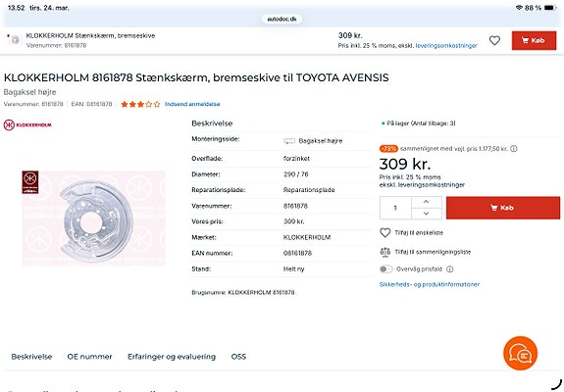Image resolution: width=564 pixels, height=392 pixels.
Task: Click the info icon next to Overvåg prisfald
Action: (449, 269)
